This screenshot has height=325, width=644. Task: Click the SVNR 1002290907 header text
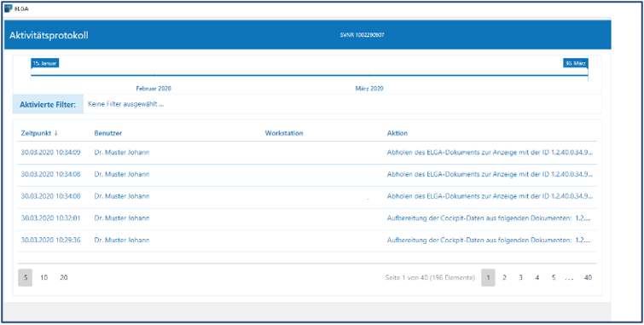[363, 35]
